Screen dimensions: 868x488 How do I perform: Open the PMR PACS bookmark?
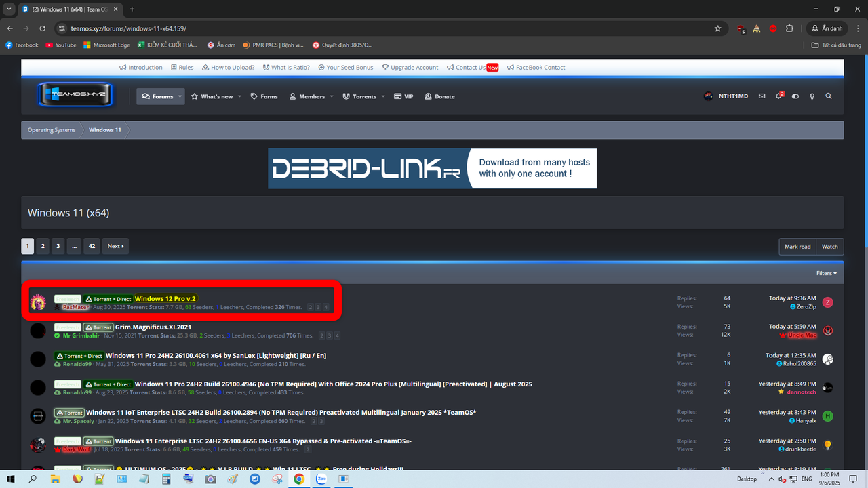click(273, 45)
